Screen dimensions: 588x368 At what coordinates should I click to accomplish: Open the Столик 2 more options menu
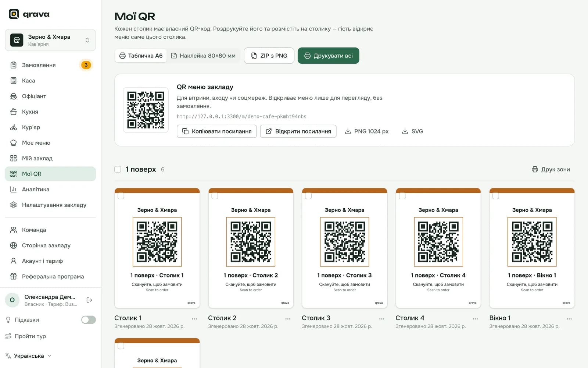[x=288, y=319]
